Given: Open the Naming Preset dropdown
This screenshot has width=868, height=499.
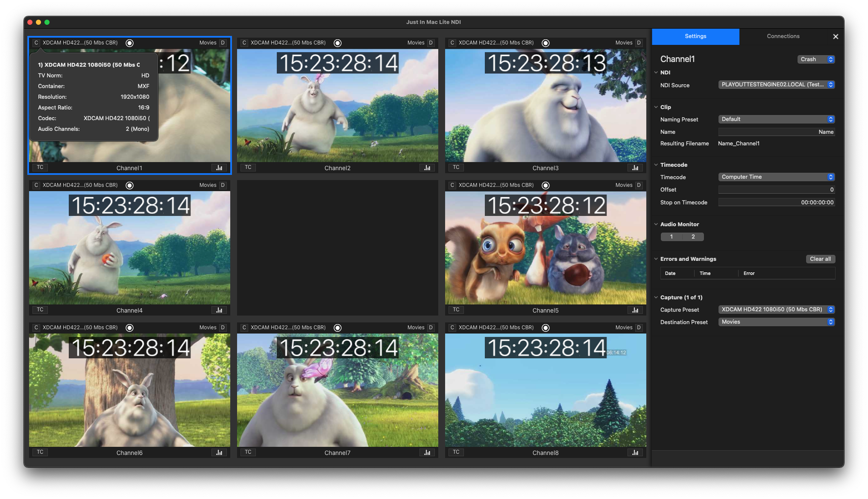Looking at the screenshot, I should tap(776, 119).
